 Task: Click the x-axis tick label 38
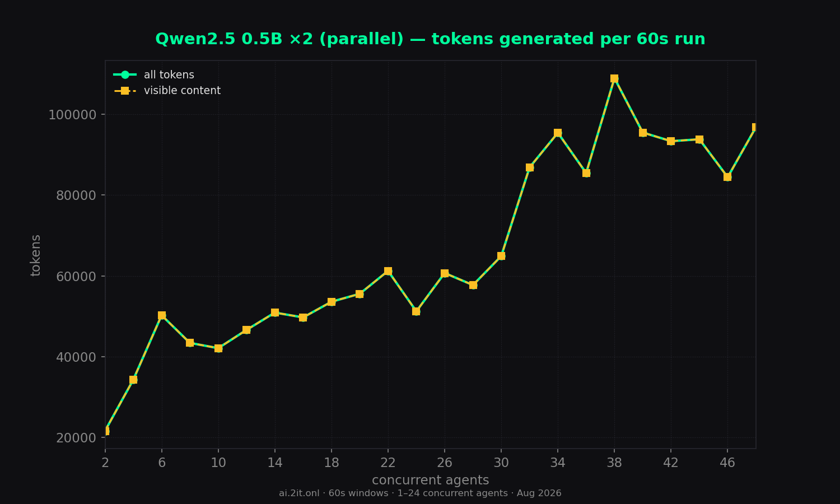pyautogui.click(x=614, y=463)
